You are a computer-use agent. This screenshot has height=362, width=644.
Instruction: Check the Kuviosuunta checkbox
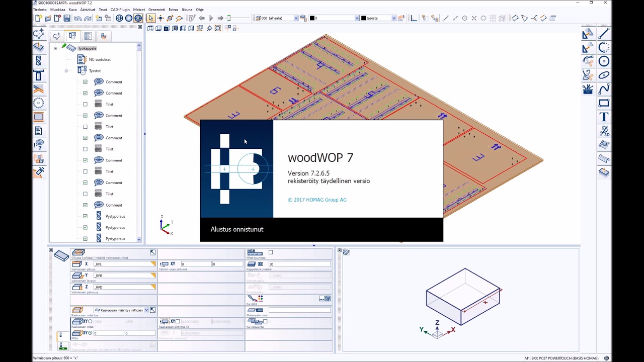pyautogui.click(x=265, y=321)
